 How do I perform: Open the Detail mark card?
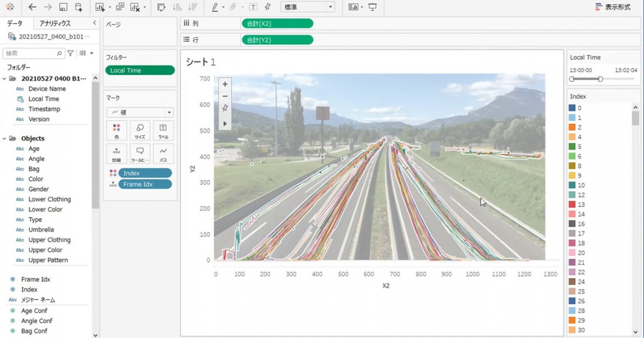116,153
